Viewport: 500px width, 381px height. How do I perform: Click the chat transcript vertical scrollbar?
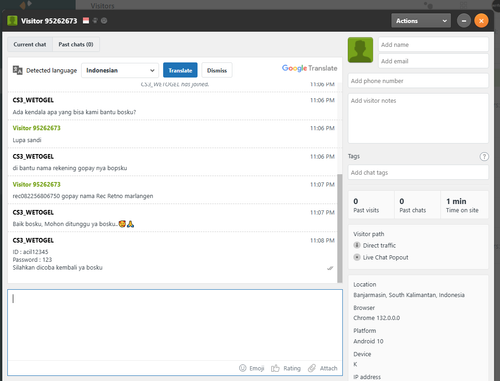pyautogui.click(x=340, y=228)
